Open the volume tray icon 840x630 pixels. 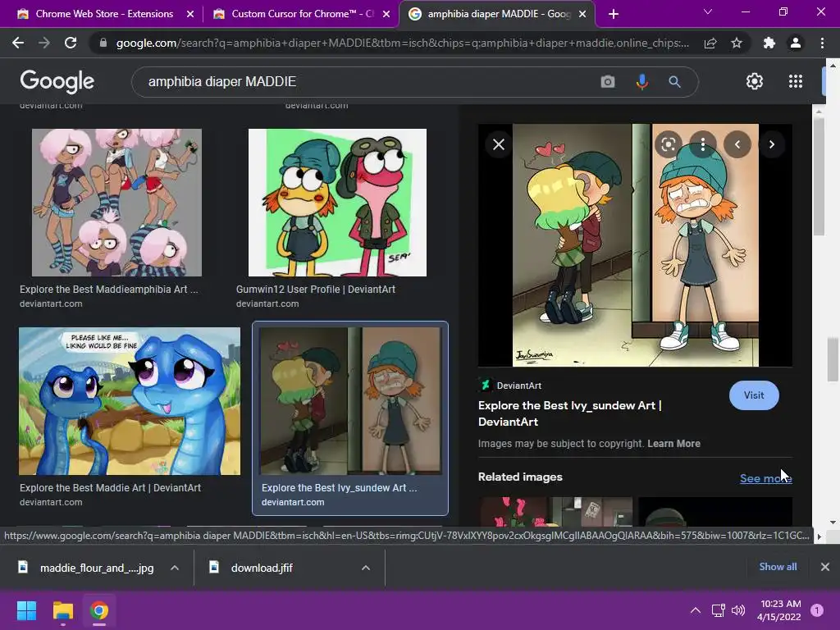coord(738,610)
